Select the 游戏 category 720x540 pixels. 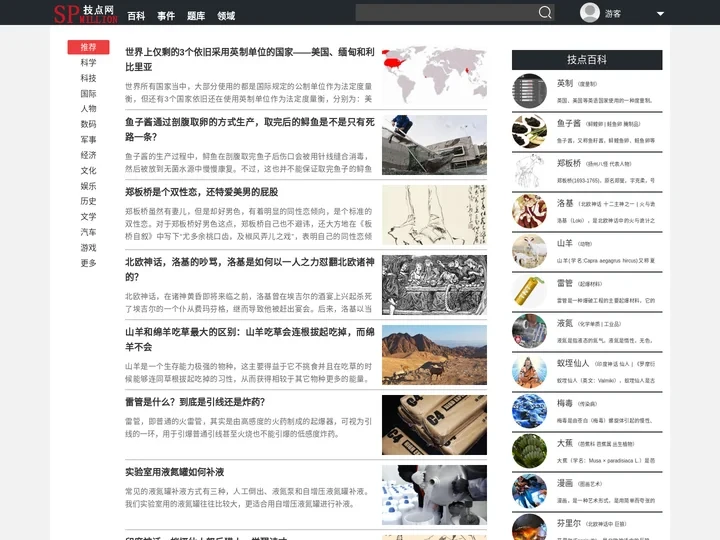(x=88, y=248)
